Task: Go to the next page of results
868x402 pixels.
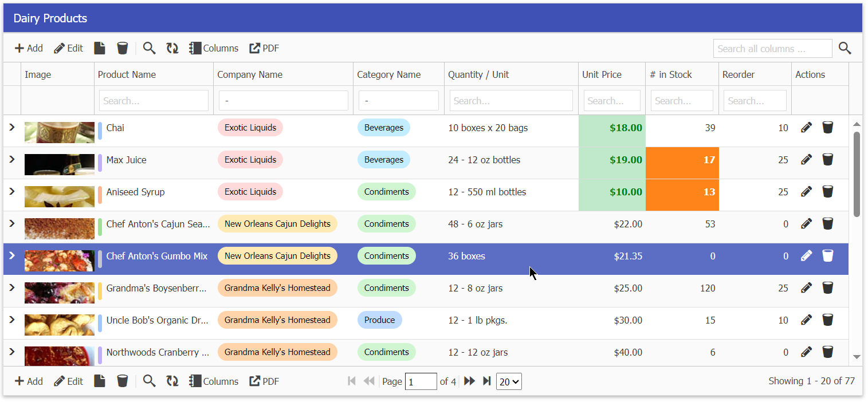Action: tap(469, 381)
